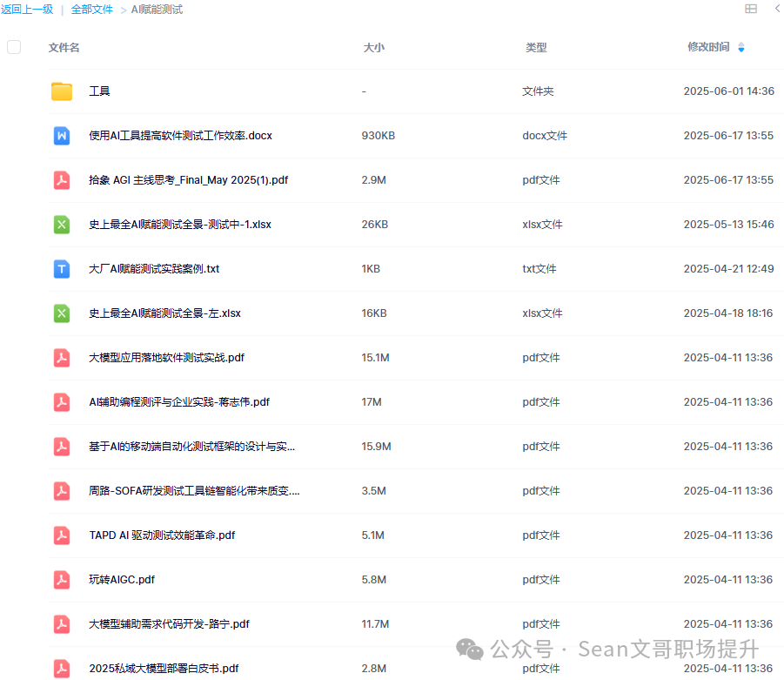Click the PDF icon for 2025私域大模型部署白皮书.pdf
The height and width of the screenshot is (680, 784).
(x=62, y=669)
